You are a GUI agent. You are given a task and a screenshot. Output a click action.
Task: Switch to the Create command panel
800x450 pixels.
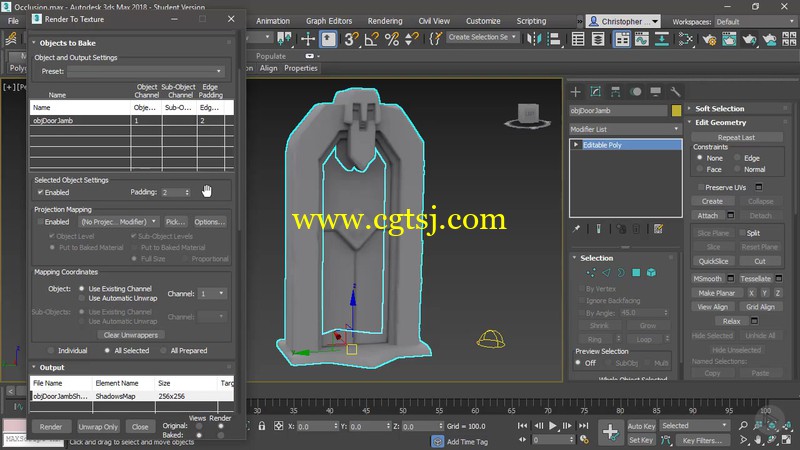[576, 92]
